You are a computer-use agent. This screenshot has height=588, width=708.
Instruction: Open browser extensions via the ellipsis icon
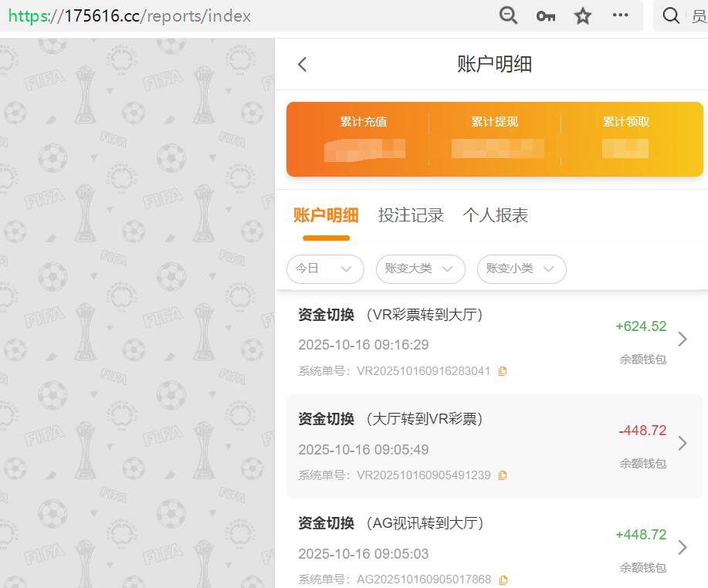click(x=621, y=15)
